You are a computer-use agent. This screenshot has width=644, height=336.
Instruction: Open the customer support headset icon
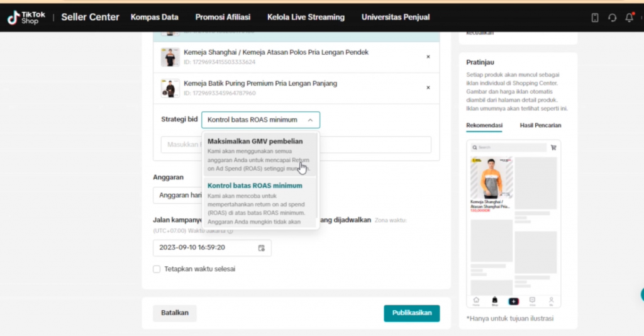[x=612, y=18]
